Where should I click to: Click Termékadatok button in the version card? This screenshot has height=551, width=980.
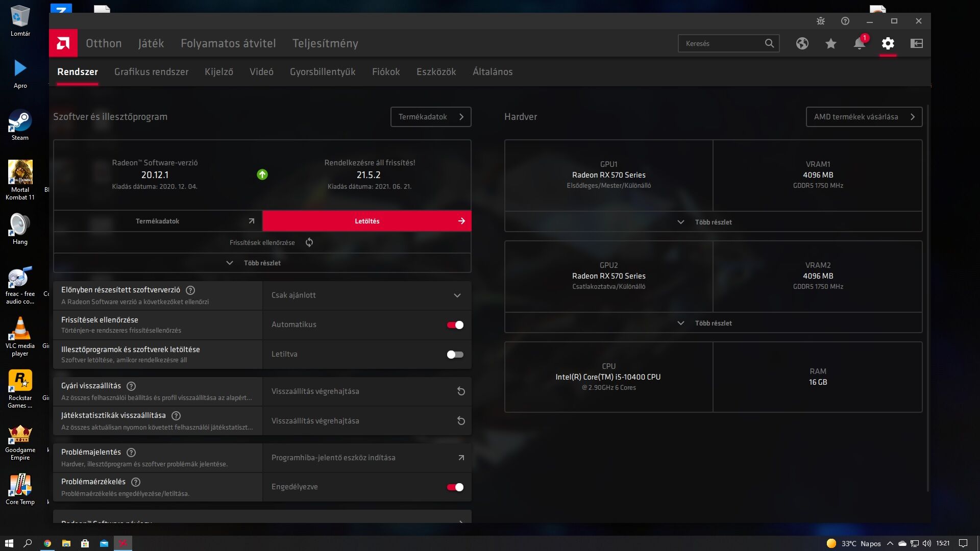(158, 221)
